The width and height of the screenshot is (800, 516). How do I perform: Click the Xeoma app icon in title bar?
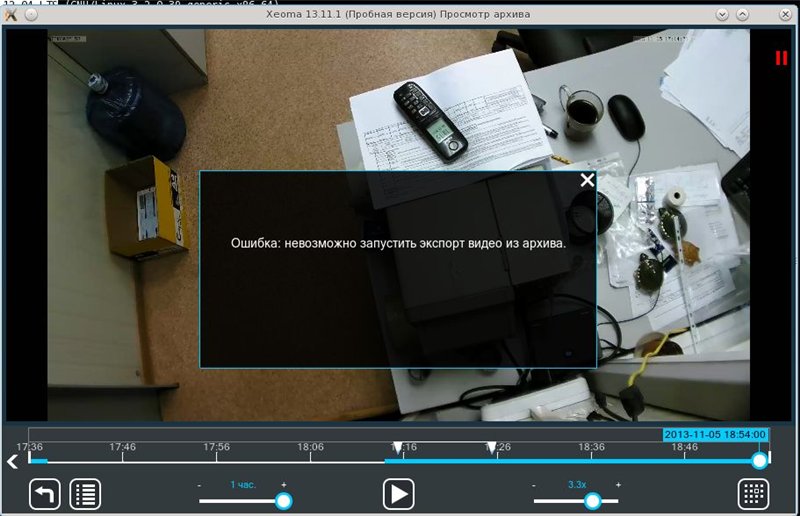pos(10,15)
